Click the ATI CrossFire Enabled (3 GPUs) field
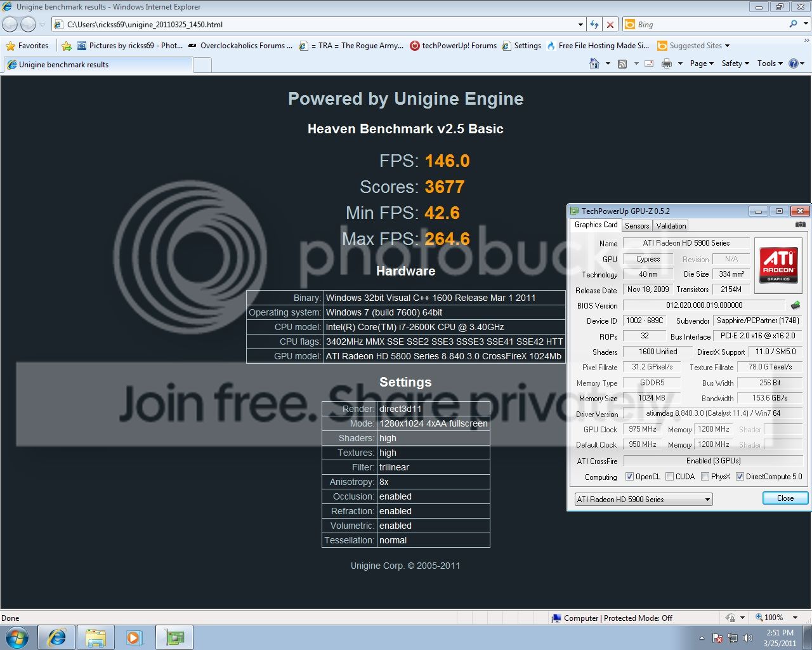This screenshot has height=650, width=812. coord(713,461)
